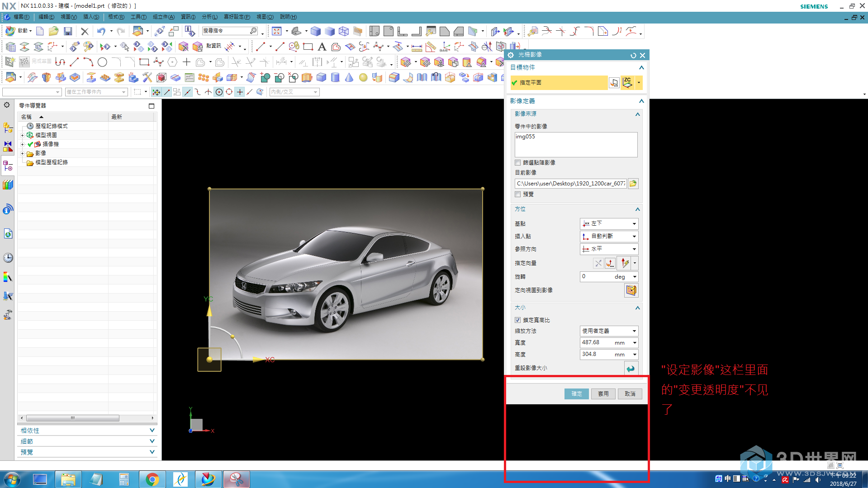868x488 pixels.
Task: Insert a Cone primitive
Action: point(349,77)
